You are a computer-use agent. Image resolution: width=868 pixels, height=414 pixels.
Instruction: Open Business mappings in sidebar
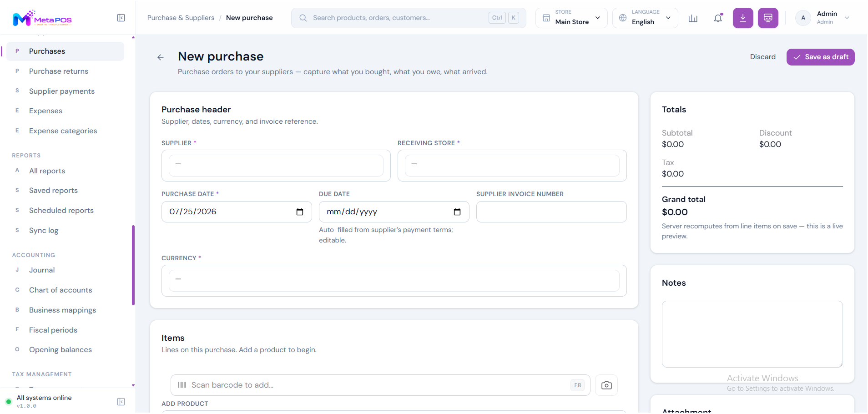tap(65, 310)
